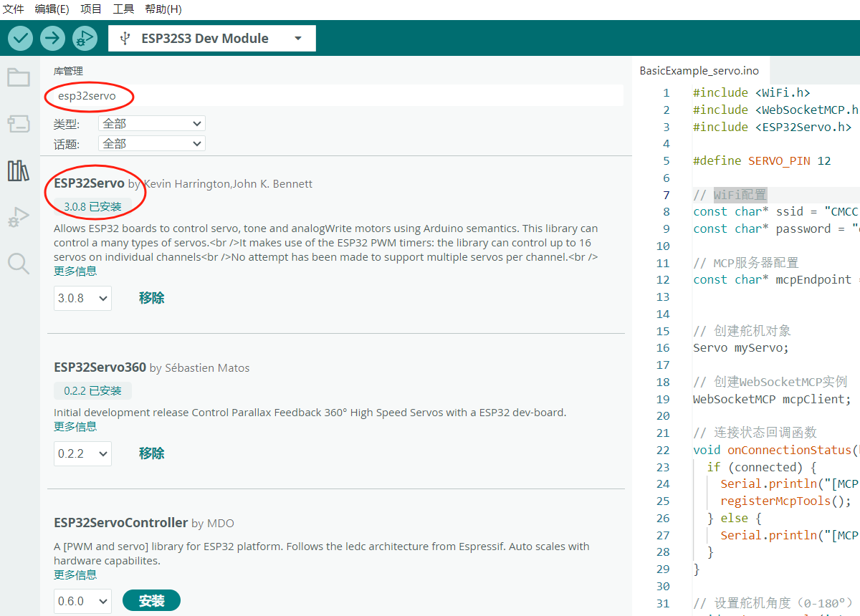This screenshot has height=616, width=860.
Task: Open the 话题 filter dropdown
Action: [152, 143]
